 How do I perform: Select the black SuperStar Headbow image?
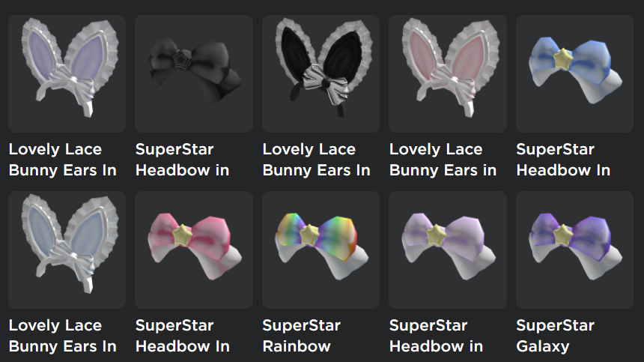[194, 74]
